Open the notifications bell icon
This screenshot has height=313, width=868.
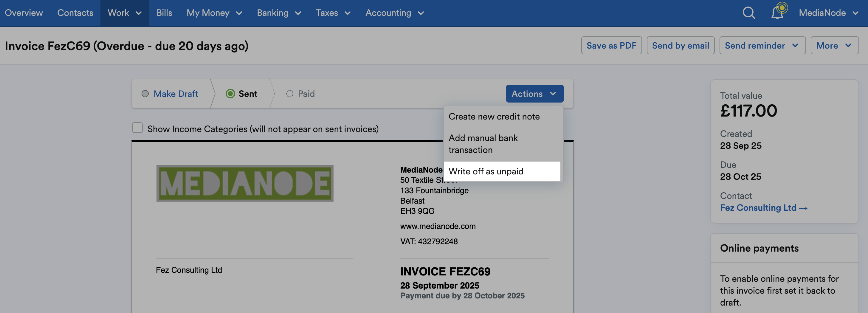click(778, 12)
